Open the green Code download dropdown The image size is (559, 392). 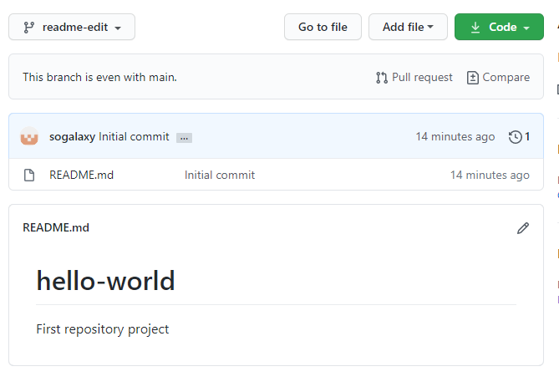(499, 27)
